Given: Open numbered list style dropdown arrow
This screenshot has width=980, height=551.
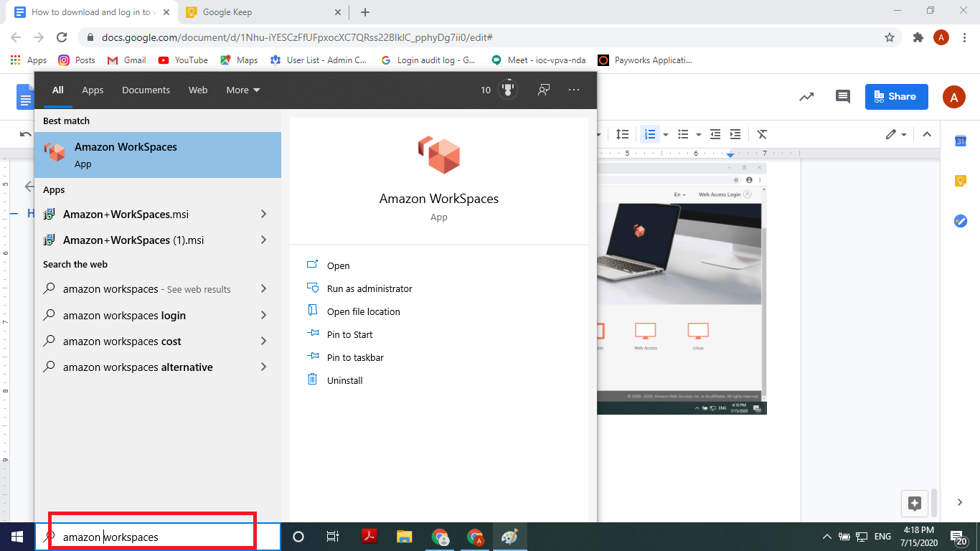Looking at the screenshot, I should [666, 134].
